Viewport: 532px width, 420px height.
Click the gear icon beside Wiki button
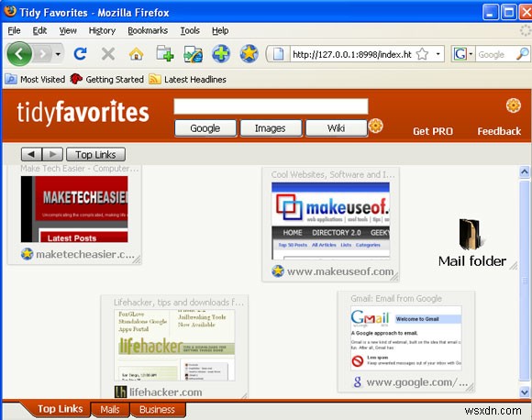point(376,126)
